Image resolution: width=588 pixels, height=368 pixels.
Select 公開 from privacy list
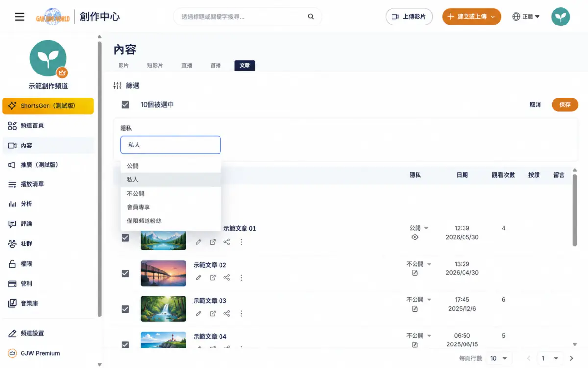click(x=171, y=166)
